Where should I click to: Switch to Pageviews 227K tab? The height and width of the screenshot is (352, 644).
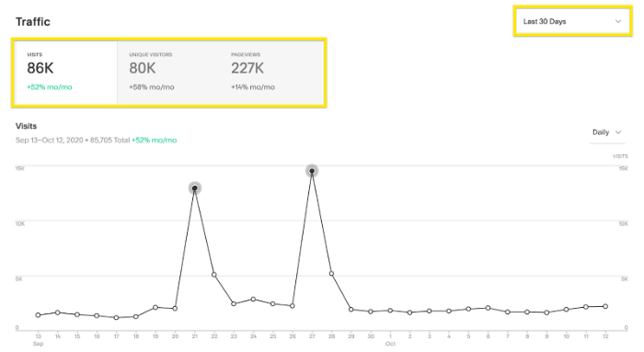271,73
